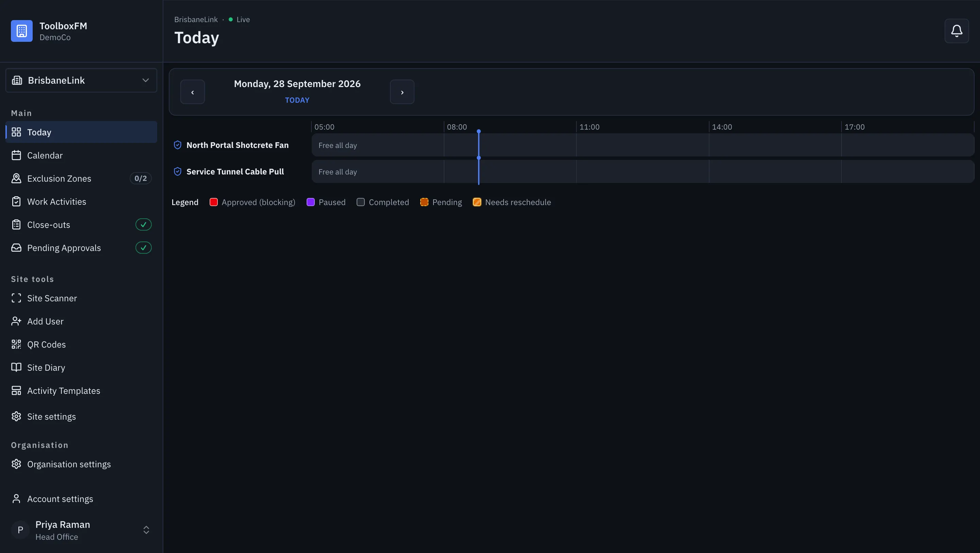The height and width of the screenshot is (553, 980).
Task: Expand the Priya Raman user menu
Action: [x=81, y=530]
